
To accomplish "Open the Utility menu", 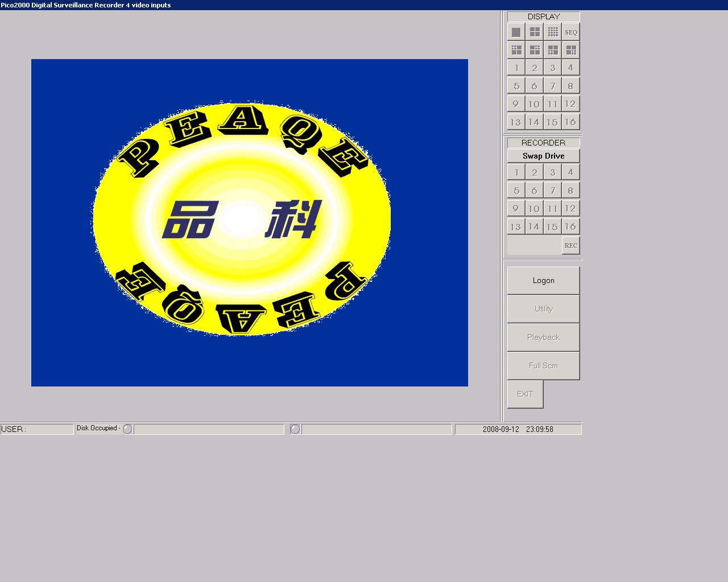I will pos(543,309).
